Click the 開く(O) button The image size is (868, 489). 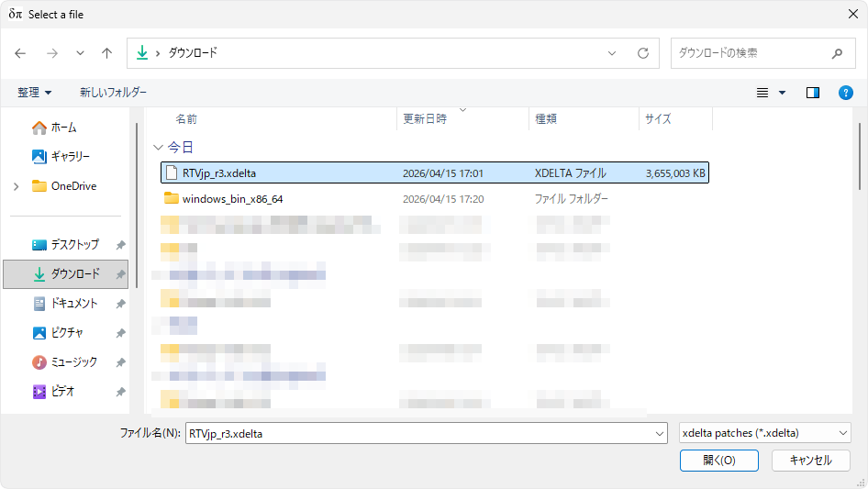point(718,461)
